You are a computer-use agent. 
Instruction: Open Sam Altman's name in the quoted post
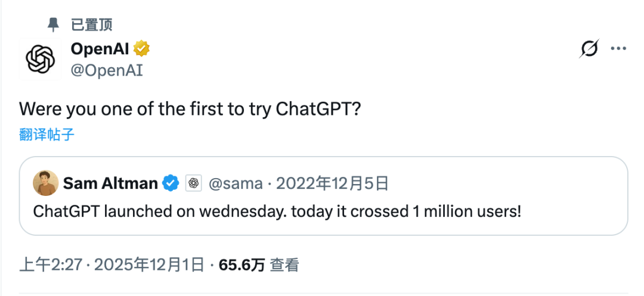coord(110,183)
